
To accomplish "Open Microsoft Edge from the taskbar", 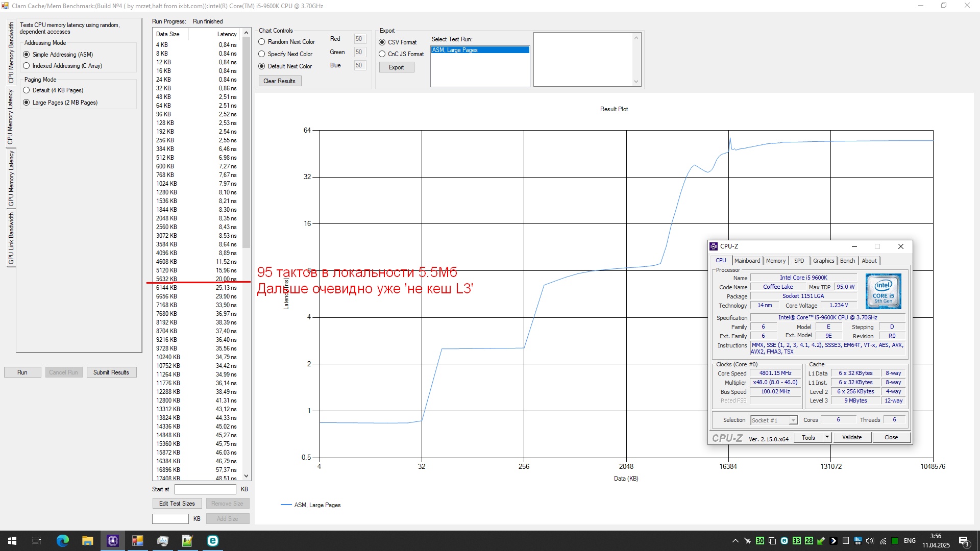I will pyautogui.click(x=62, y=541).
